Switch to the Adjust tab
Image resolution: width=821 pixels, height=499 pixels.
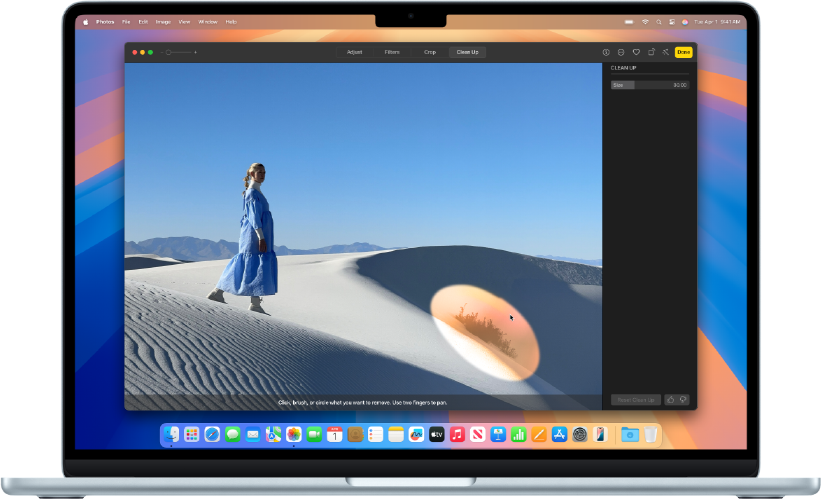(x=354, y=52)
